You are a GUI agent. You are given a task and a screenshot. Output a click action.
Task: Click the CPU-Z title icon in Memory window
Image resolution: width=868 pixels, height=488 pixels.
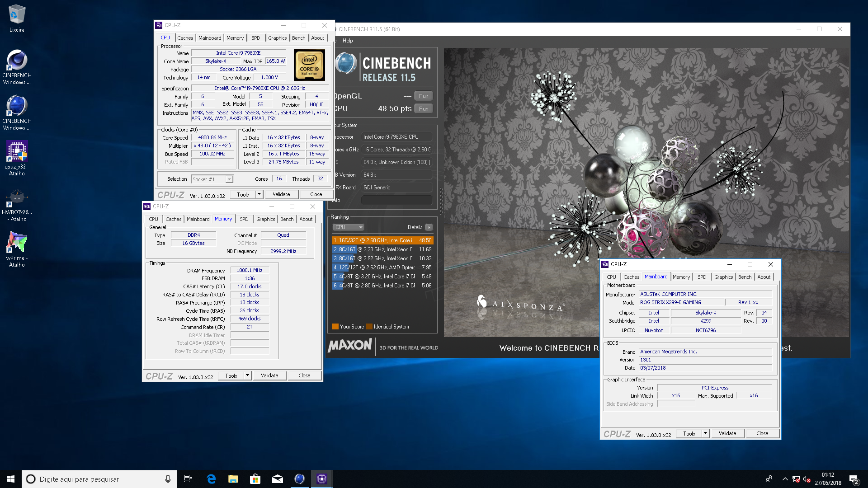click(147, 206)
